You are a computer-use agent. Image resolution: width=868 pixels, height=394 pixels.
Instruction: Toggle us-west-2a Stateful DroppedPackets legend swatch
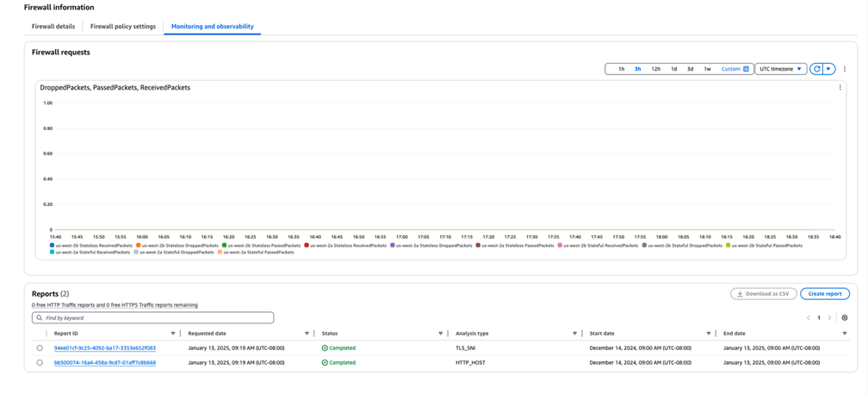click(136, 252)
